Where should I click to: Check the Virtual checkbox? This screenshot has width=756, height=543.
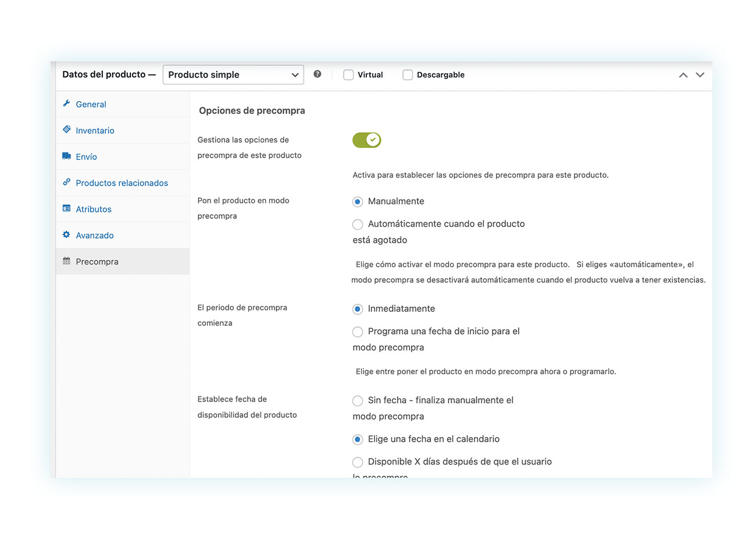[x=348, y=74]
